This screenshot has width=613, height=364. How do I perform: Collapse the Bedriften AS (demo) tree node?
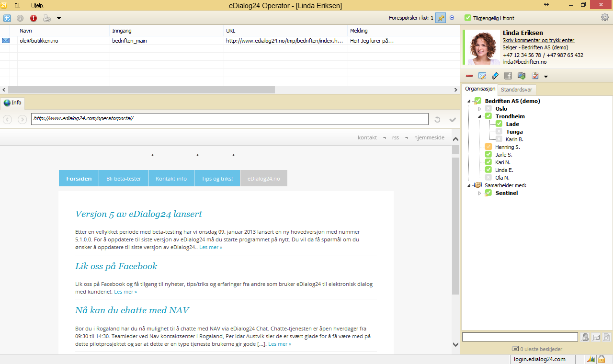point(469,101)
